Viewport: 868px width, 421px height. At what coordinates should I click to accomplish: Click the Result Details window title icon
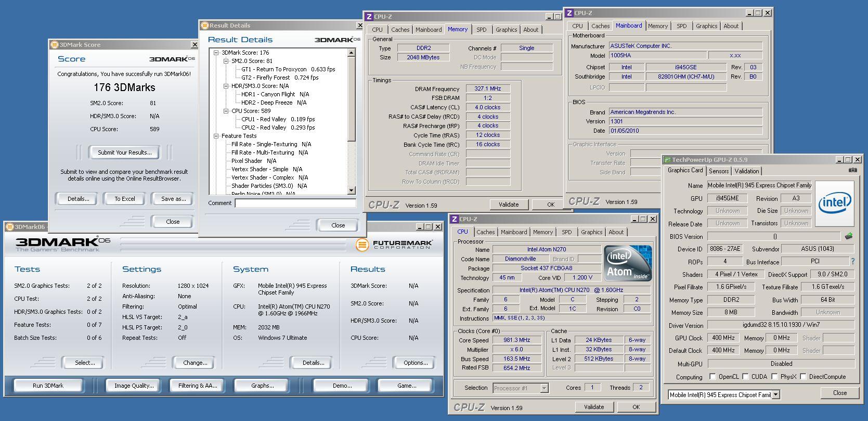tap(205, 25)
